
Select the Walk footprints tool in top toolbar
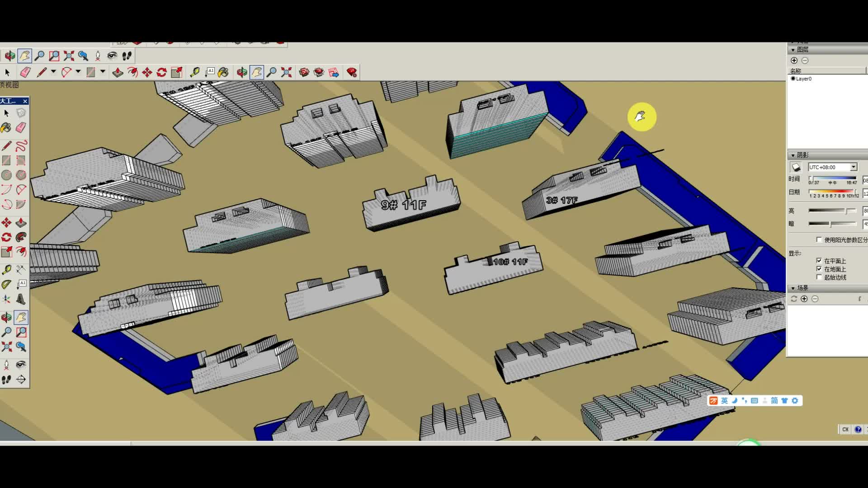point(127,56)
